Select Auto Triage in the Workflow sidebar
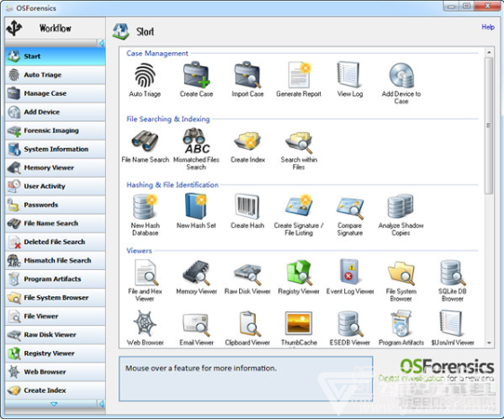 point(56,74)
